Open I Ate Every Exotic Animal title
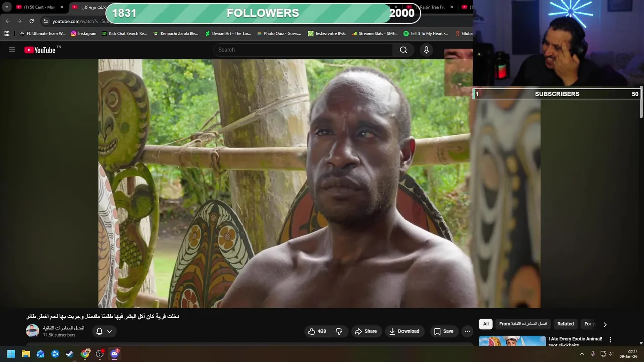Viewport: 644px width, 362px height. (x=575, y=339)
